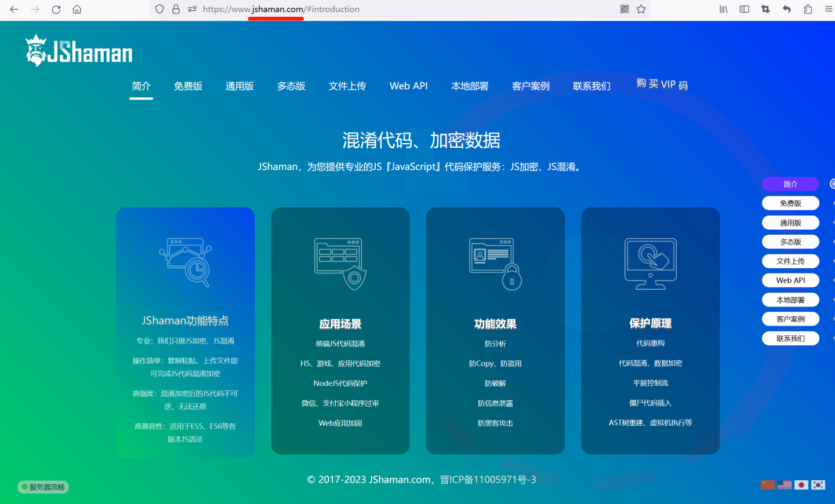This screenshot has height=504, width=835.
Task: Switch language with the US flag
Action: [x=785, y=485]
